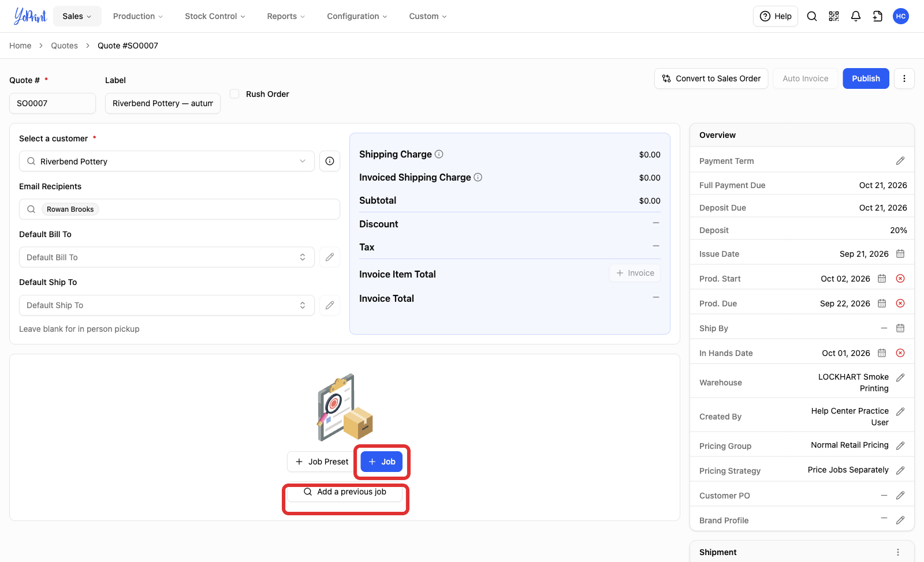The height and width of the screenshot is (562, 924).
Task: Clear the In Hands Date
Action: (x=900, y=353)
